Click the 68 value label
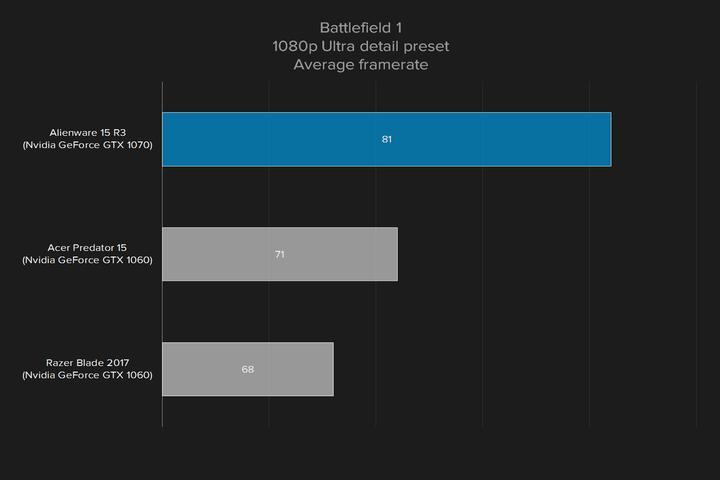 coord(247,369)
